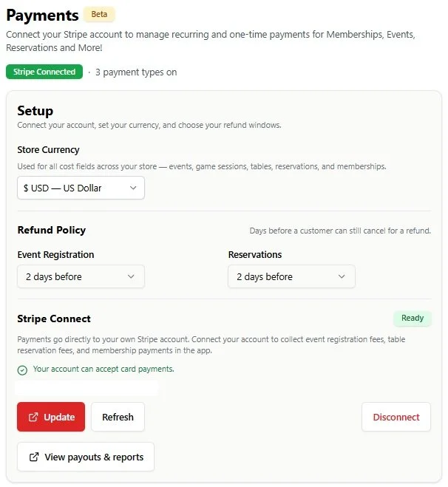Open View payouts & reports
The height and width of the screenshot is (487, 448).
coord(86,457)
